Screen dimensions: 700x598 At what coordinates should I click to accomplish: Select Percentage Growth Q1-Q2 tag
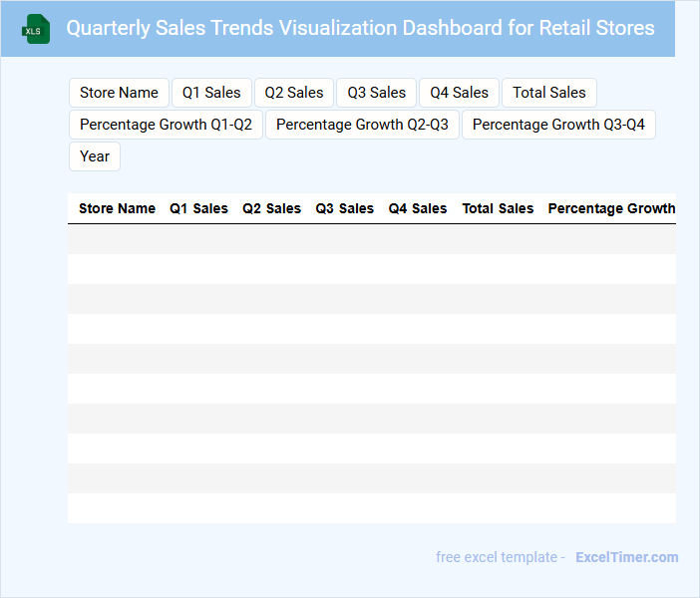[166, 125]
